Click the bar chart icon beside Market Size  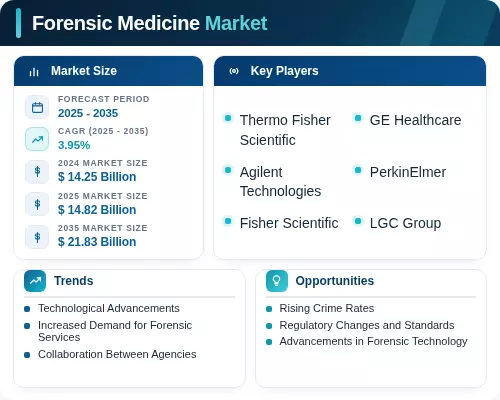(34, 71)
